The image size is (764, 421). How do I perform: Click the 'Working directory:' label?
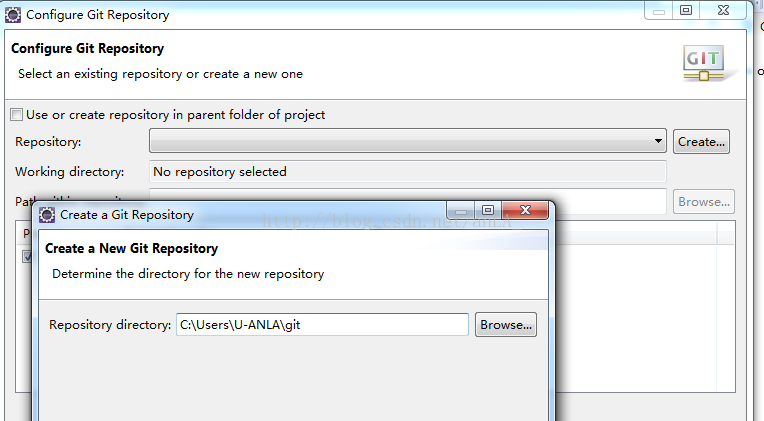click(x=70, y=172)
